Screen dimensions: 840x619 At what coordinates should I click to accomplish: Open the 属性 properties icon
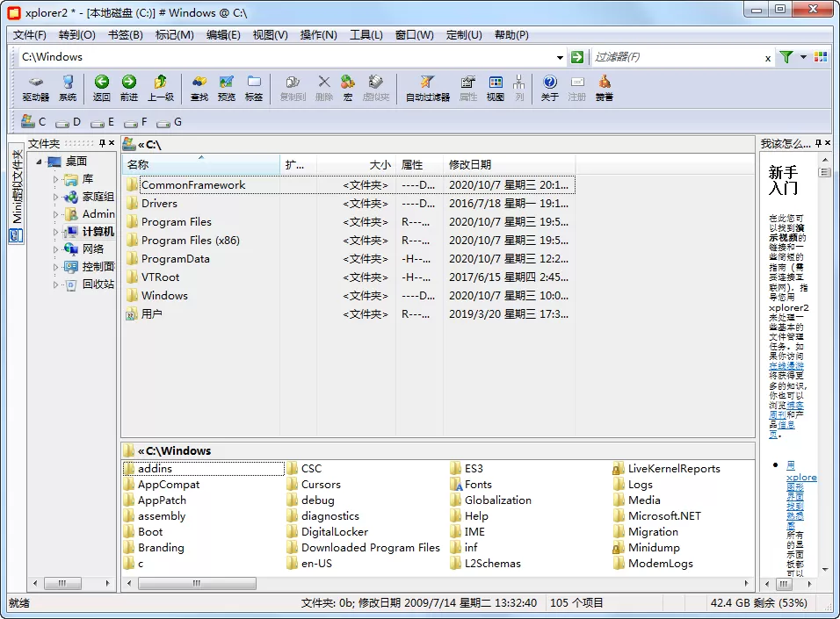[467, 89]
